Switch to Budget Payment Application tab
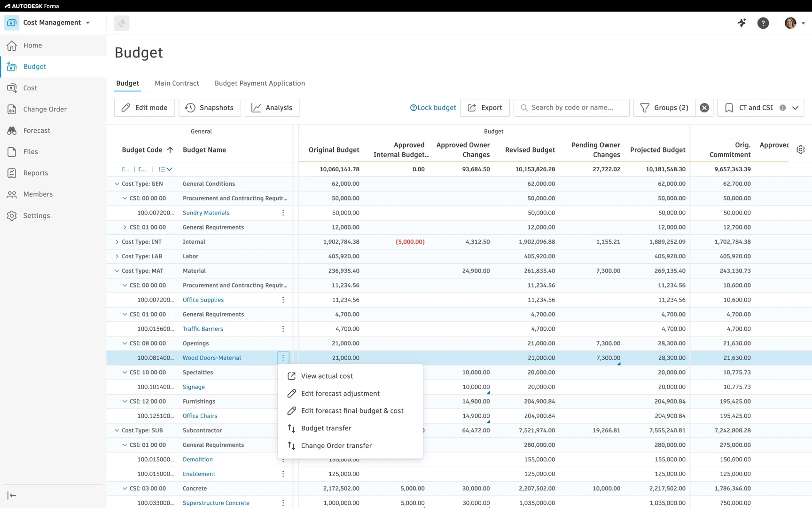 260,83
